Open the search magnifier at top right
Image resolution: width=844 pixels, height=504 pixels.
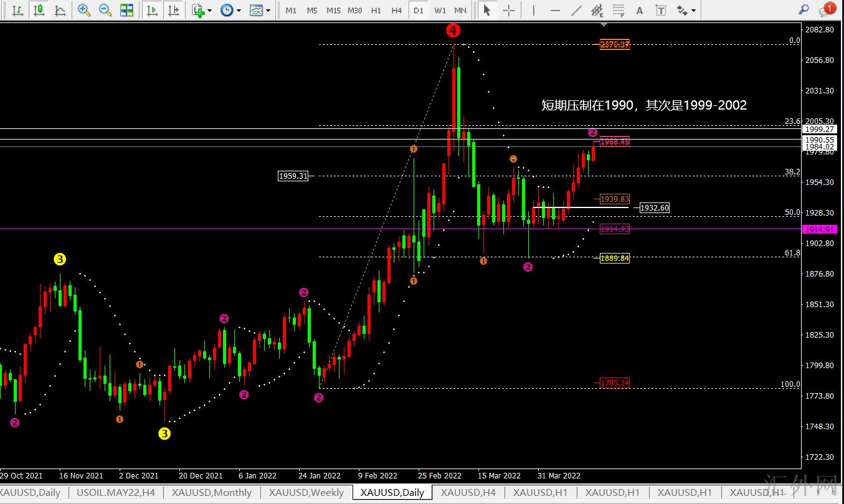point(804,10)
